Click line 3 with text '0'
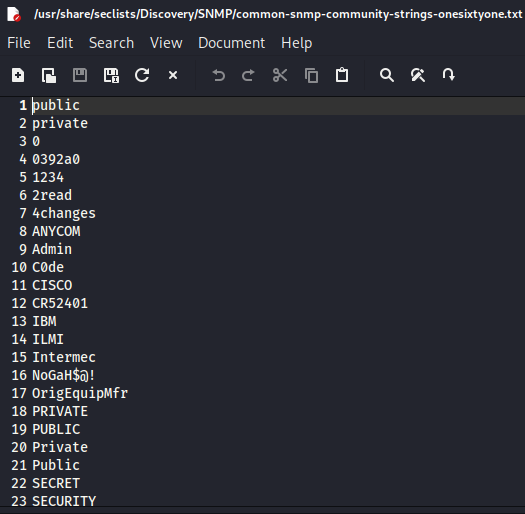This screenshot has width=525, height=514. click(36, 141)
